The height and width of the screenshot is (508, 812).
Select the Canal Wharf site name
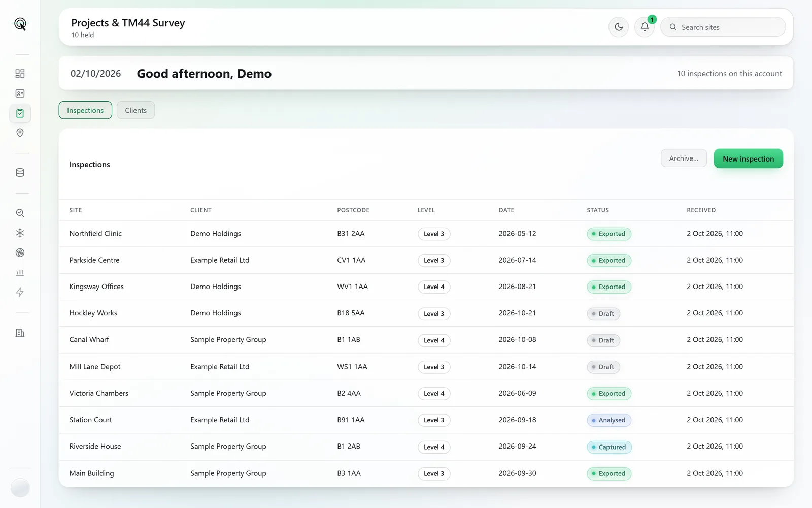click(89, 340)
